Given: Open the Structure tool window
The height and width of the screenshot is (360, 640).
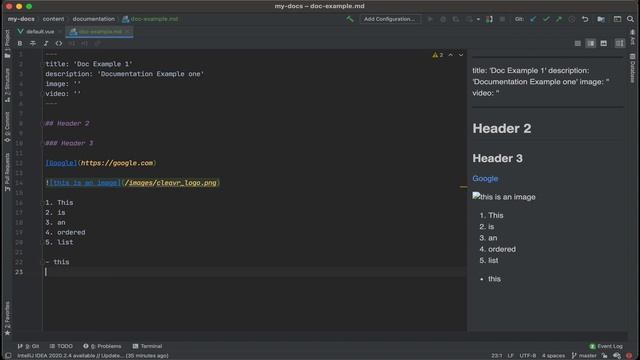Looking at the screenshot, I should (x=7, y=85).
